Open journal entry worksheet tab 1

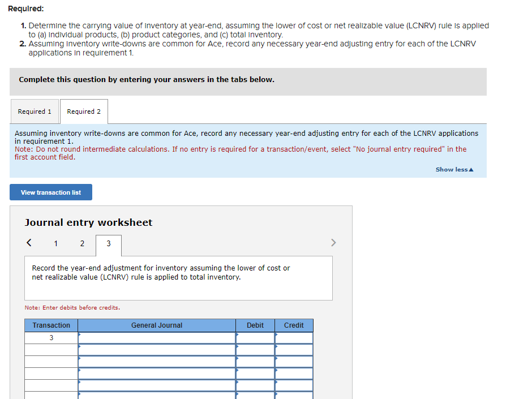coord(55,243)
